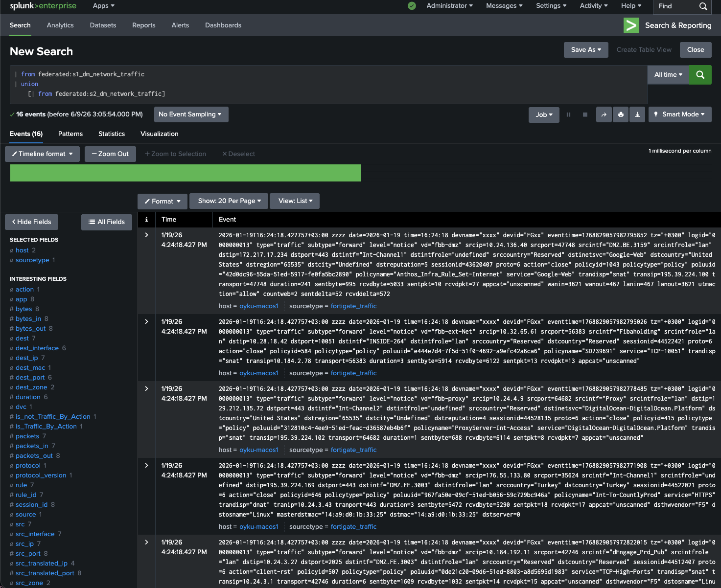Viewport: 721px width, 588px height.
Task: Switch to the Datasets nav tab
Action: coord(103,25)
